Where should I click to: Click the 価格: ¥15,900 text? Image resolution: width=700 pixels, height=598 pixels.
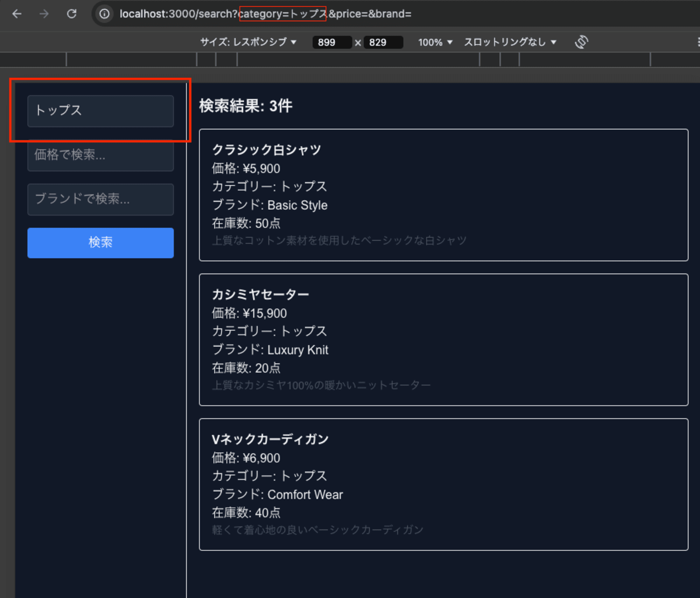pyautogui.click(x=249, y=313)
